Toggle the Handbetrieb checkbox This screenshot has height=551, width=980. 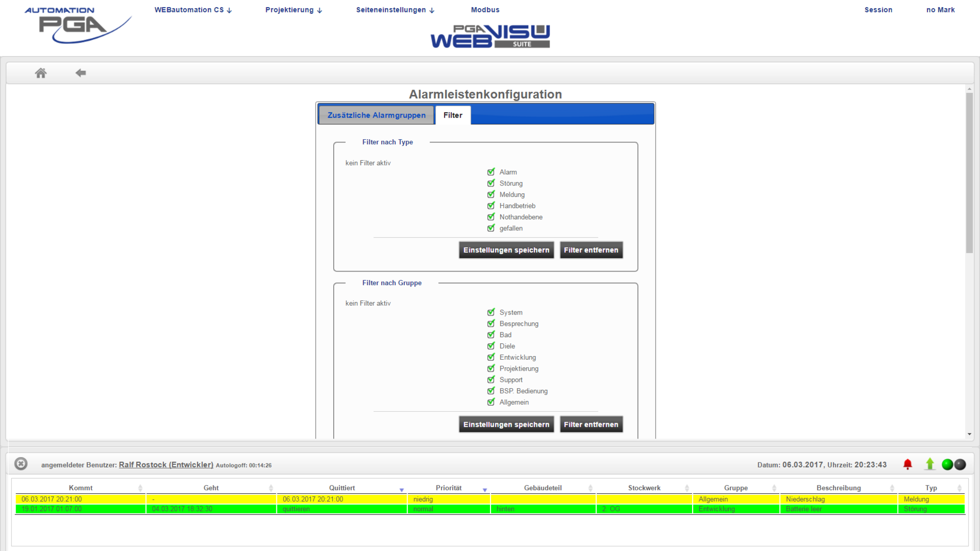pos(491,206)
